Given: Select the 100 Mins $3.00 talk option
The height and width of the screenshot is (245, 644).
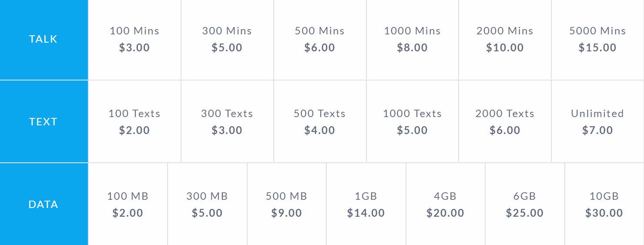Looking at the screenshot, I should coord(134,40).
